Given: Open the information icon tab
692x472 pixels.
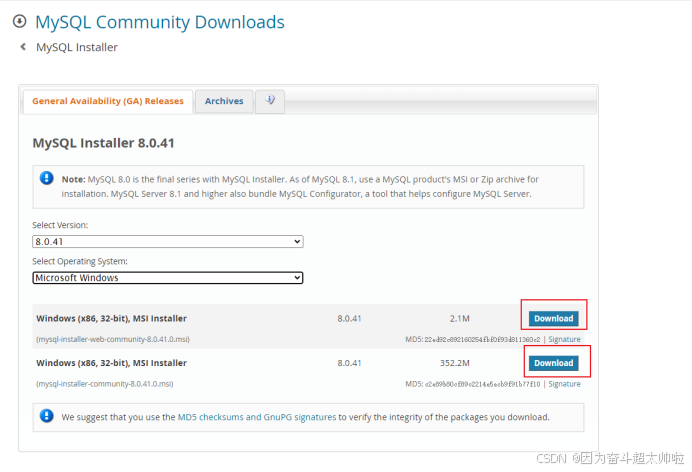Looking at the screenshot, I should (270, 101).
